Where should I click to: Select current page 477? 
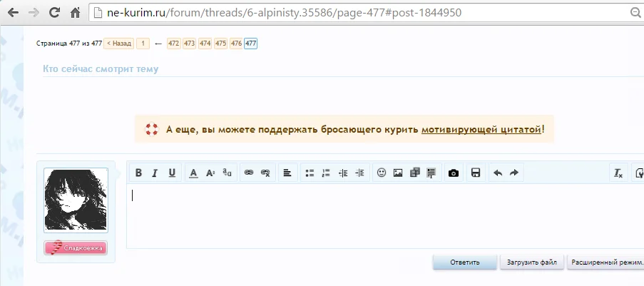[250, 44]
